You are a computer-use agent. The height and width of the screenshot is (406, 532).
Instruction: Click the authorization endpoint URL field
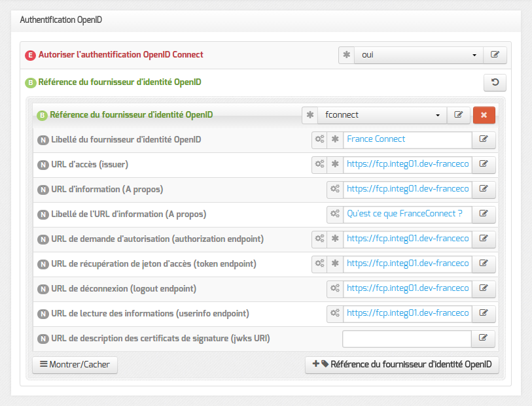(408, 239)
